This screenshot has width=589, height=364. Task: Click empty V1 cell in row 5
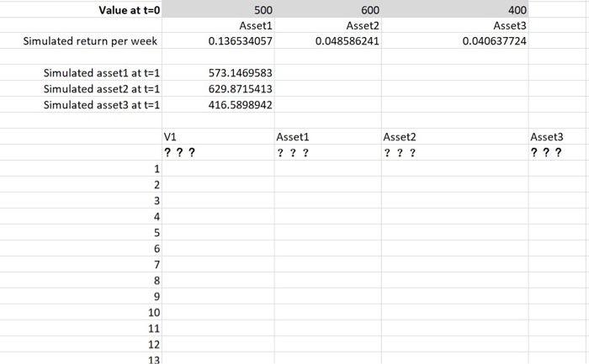[218, 232]
